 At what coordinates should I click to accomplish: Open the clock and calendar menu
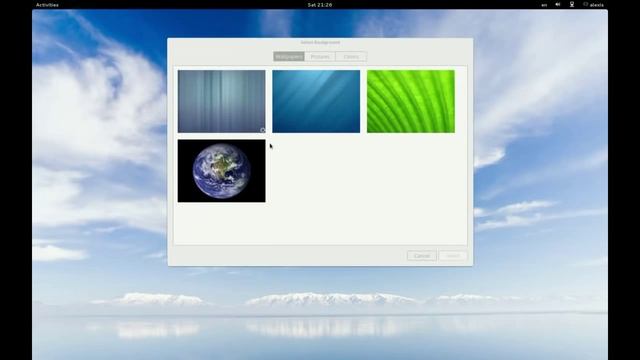click(320, 5)
